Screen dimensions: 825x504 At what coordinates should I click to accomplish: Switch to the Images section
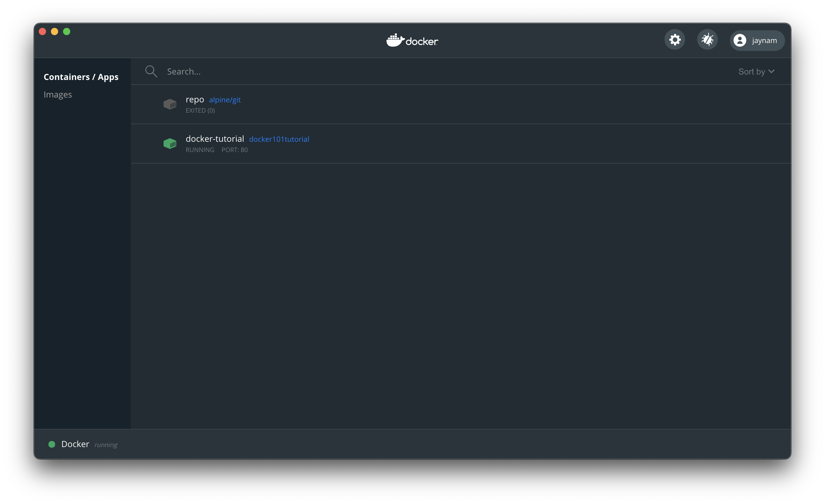[x=58, y=95]
